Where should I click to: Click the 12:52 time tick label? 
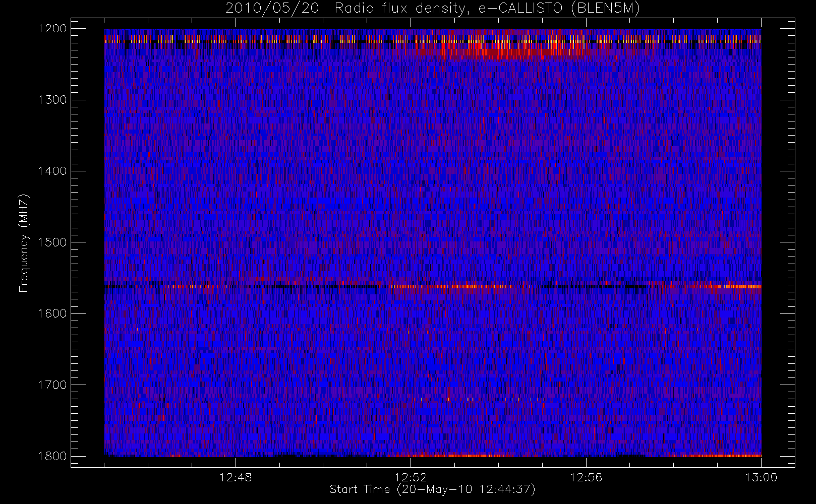[x=411, y=477]
